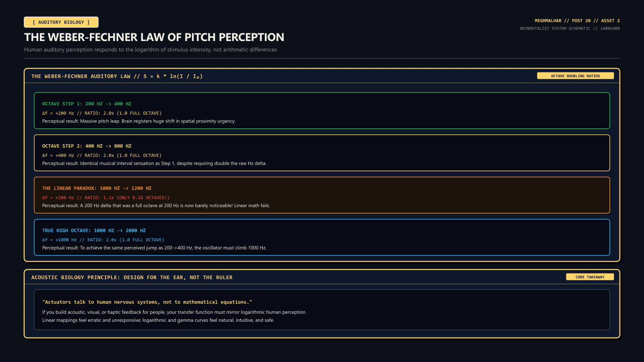The height and width of the screenshot is (362, 644).
Task: Click the MEGHMALHAR POST 20 ASSET 2 label
Action: [577, 21]
